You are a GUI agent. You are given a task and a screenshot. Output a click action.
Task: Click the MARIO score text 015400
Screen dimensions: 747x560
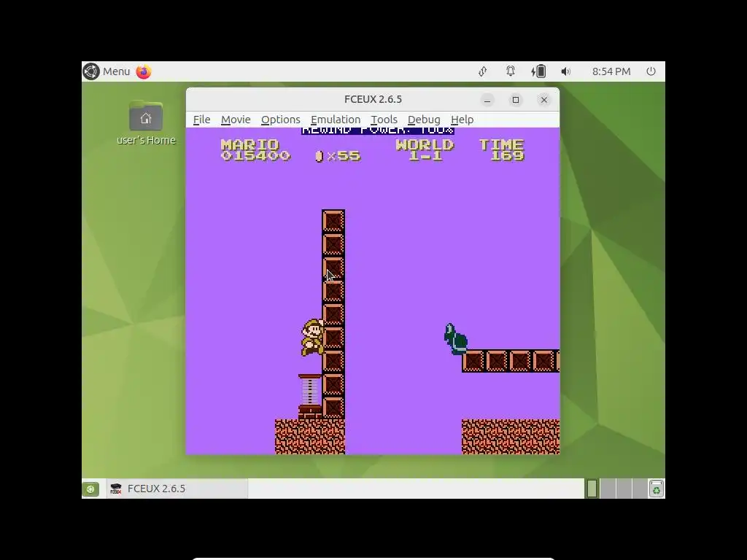tap(255, 156)
